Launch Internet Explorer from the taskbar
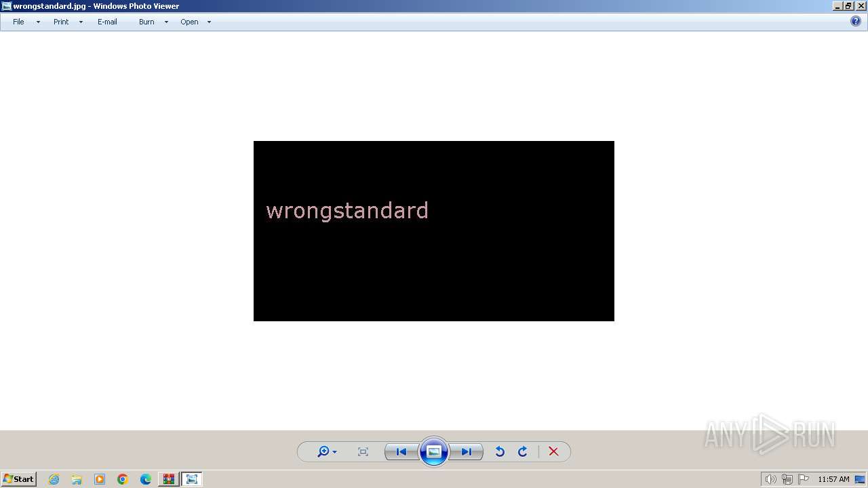 [54, 479]
